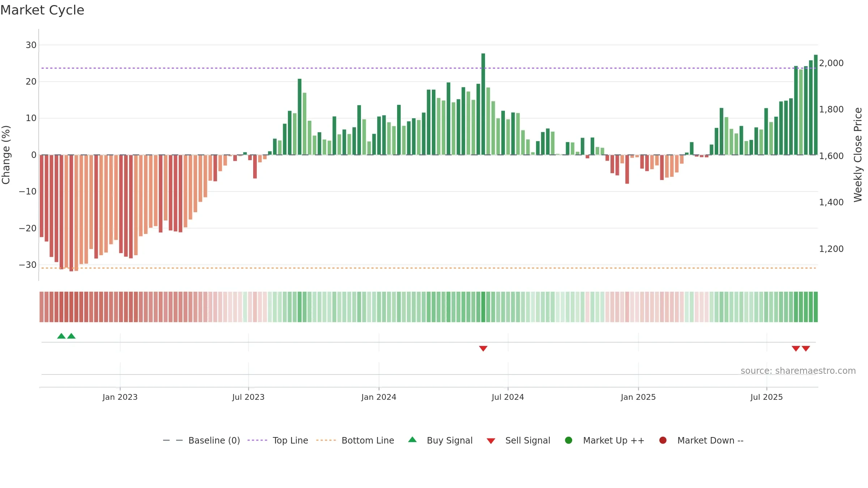
Task: Click the 1,800 price axis value
Action: 831,109
